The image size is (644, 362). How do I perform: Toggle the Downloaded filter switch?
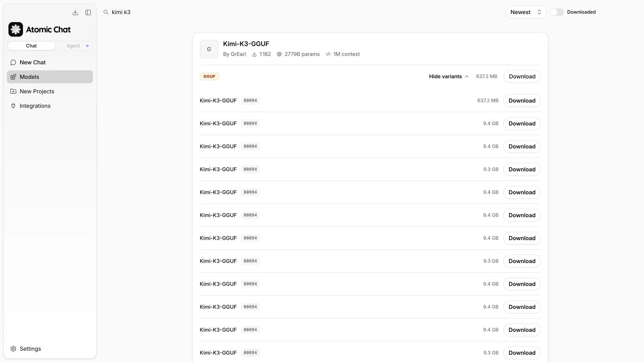[557, 12]
